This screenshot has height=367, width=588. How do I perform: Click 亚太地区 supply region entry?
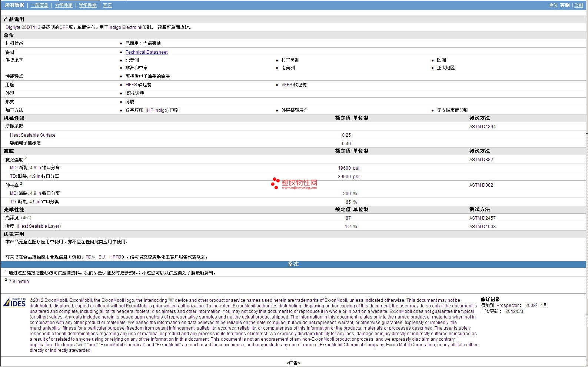[x=446, y=68]
